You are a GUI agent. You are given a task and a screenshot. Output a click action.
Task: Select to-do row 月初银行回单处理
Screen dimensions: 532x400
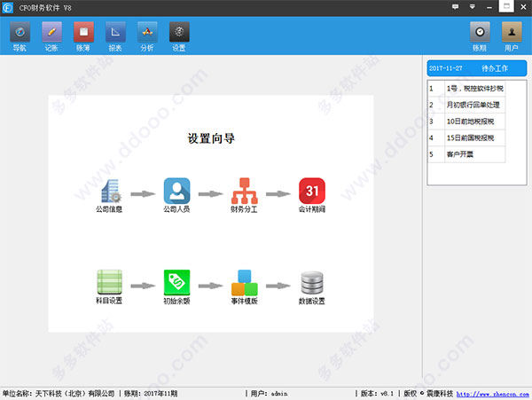tap(466, 105)
